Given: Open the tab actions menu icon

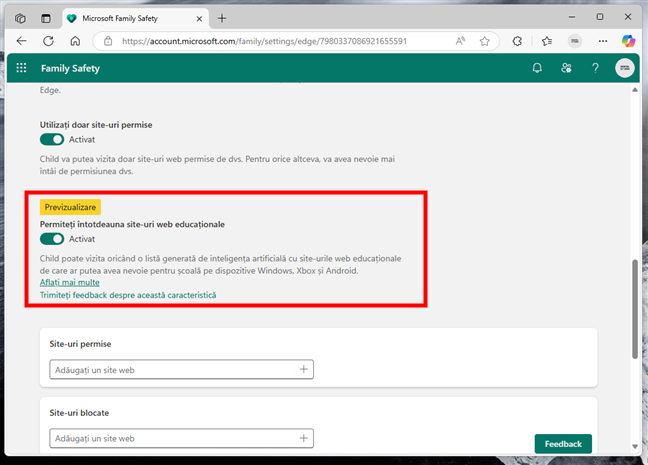Looking at the screenshot, I should click(x=46, y=18).
